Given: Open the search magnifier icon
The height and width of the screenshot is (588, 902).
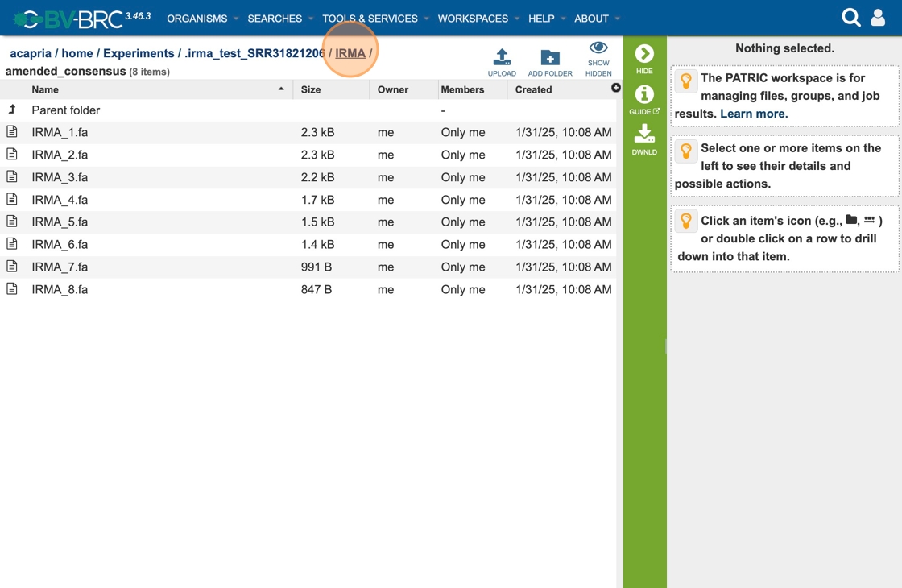Looking at the screenshot, I should pos(850,18).
